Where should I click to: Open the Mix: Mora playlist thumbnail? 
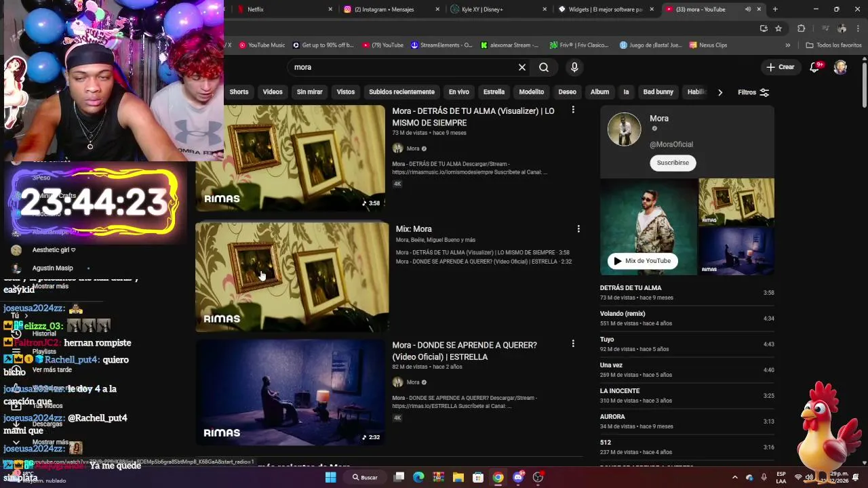point(292,277)
